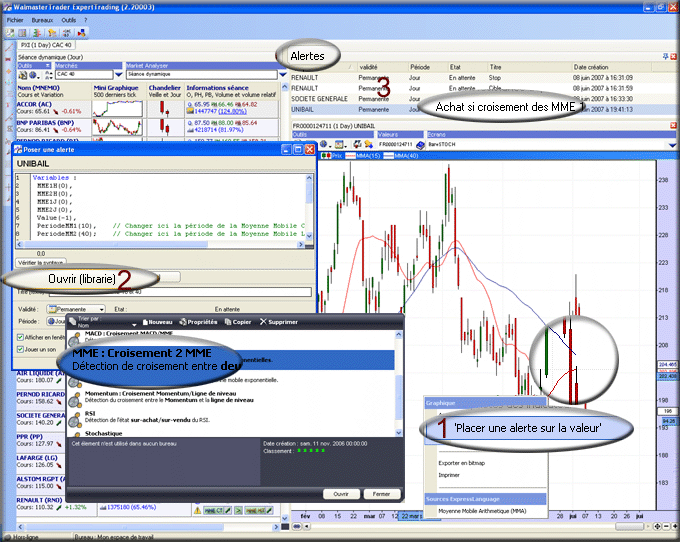Click Copier in the library toolbar
This screenshot has height=542, width=680.
238,322
